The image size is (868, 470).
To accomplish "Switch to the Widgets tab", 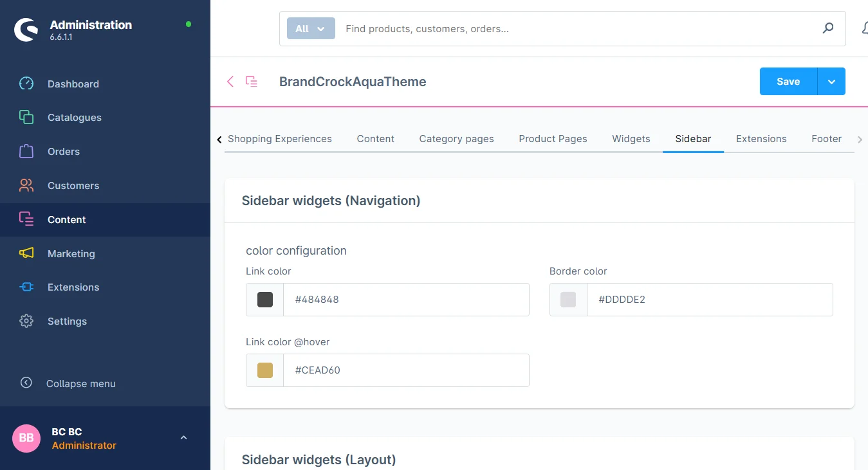I will click(631, 139).
